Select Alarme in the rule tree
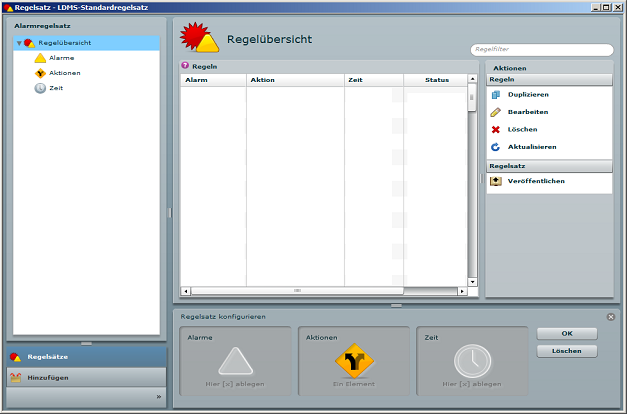 point(61,58)
